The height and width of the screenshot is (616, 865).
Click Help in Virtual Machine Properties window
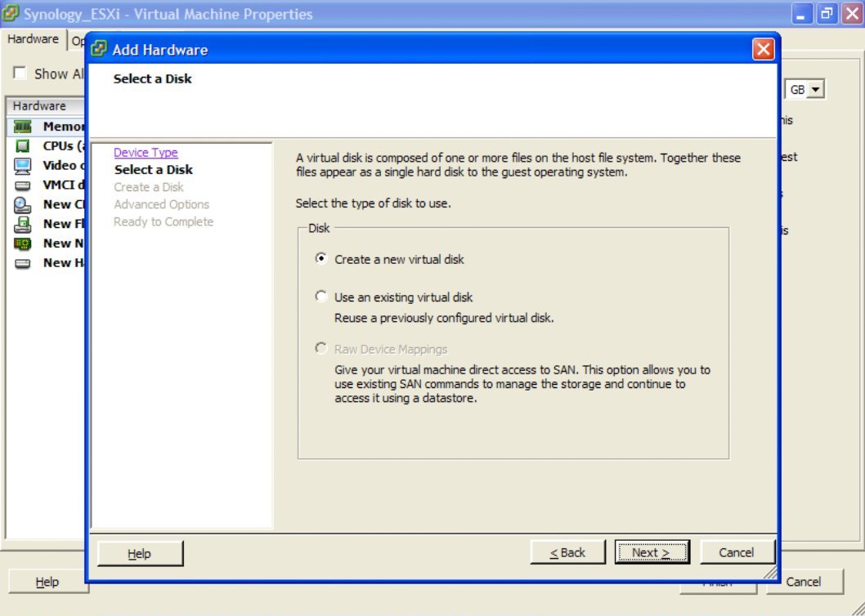click(x=47, y=582)
